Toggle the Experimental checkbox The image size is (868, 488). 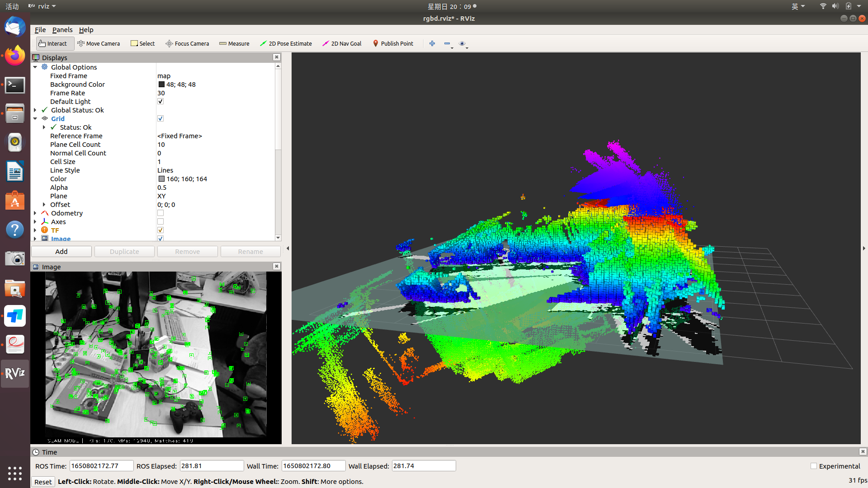pos(814,466)
